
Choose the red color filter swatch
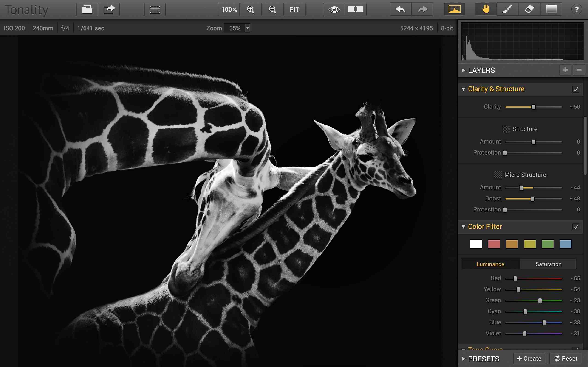[494, 244]
